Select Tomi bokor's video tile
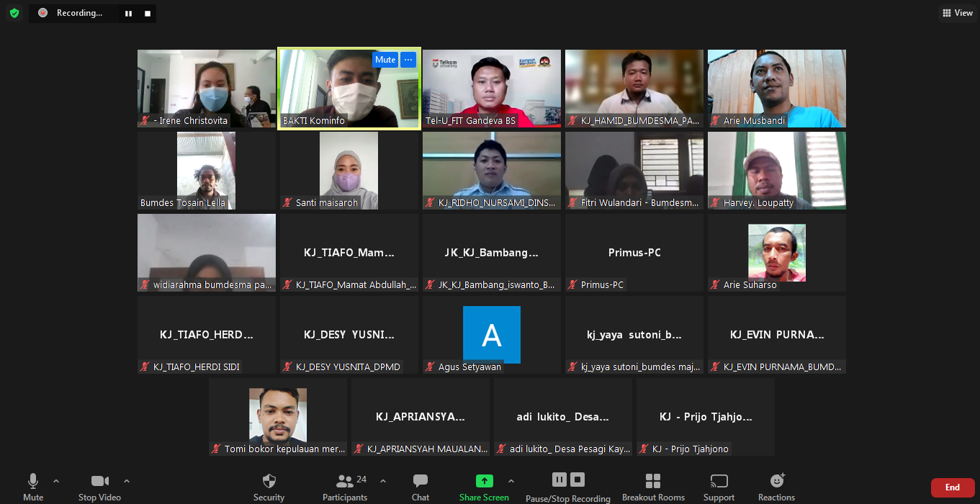Screen dimensions: 980x504 (277, 416)
